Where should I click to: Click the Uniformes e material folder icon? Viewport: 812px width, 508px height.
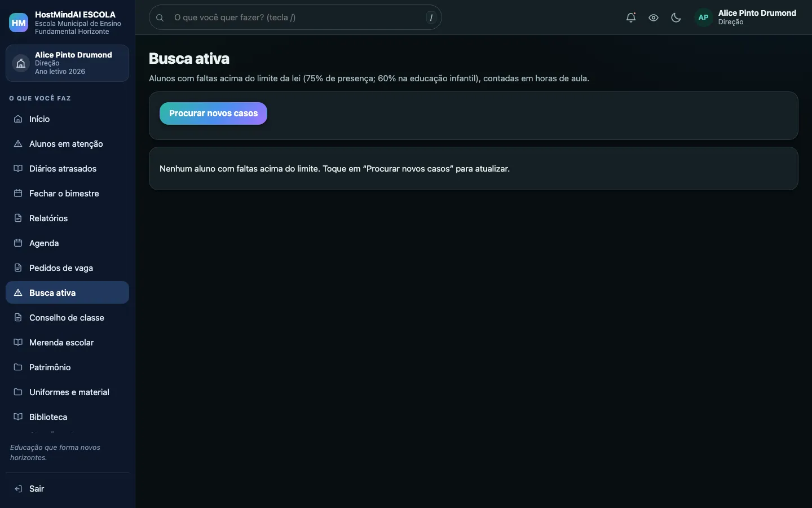tap(18, 392)
